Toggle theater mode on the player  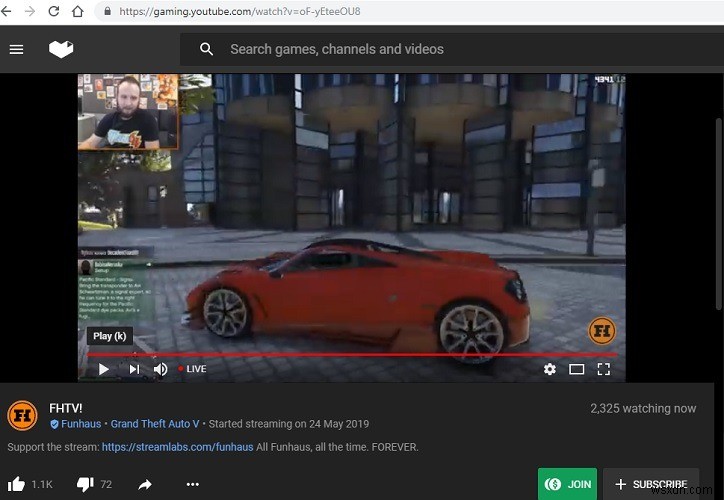pos(576,369)
